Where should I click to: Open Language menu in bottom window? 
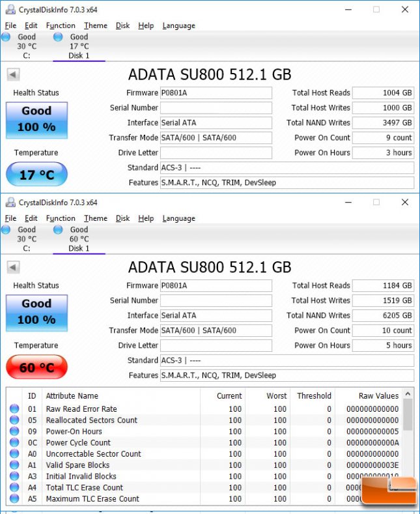[178, 218]
